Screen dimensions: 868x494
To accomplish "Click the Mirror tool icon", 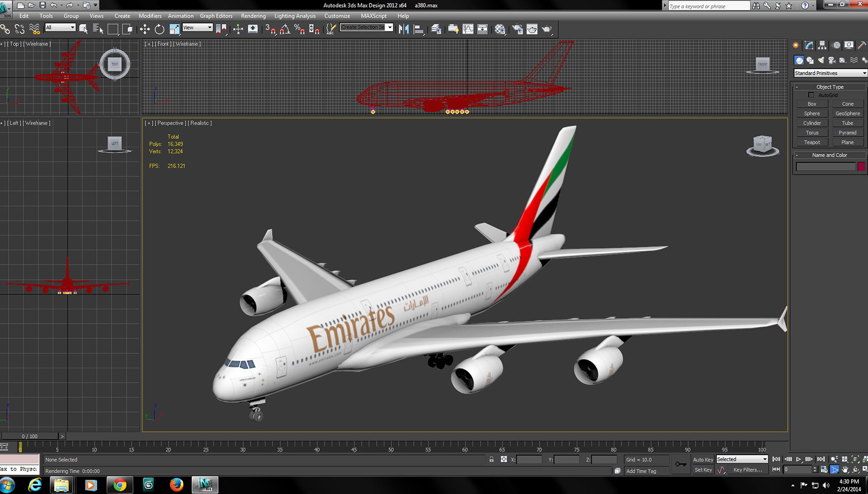I will [404, 29].
